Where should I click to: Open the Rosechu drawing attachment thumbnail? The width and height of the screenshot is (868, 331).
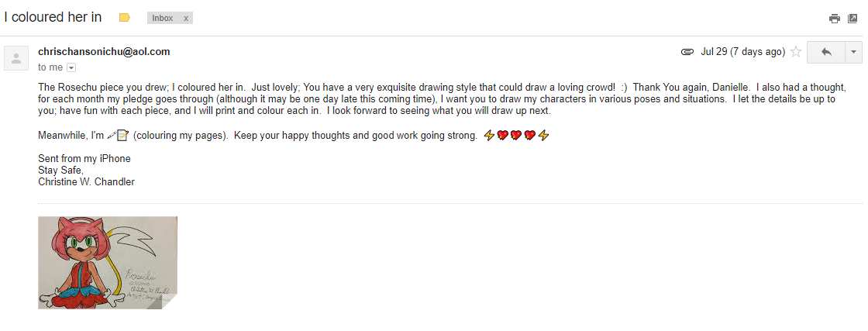tap(108, 262)
